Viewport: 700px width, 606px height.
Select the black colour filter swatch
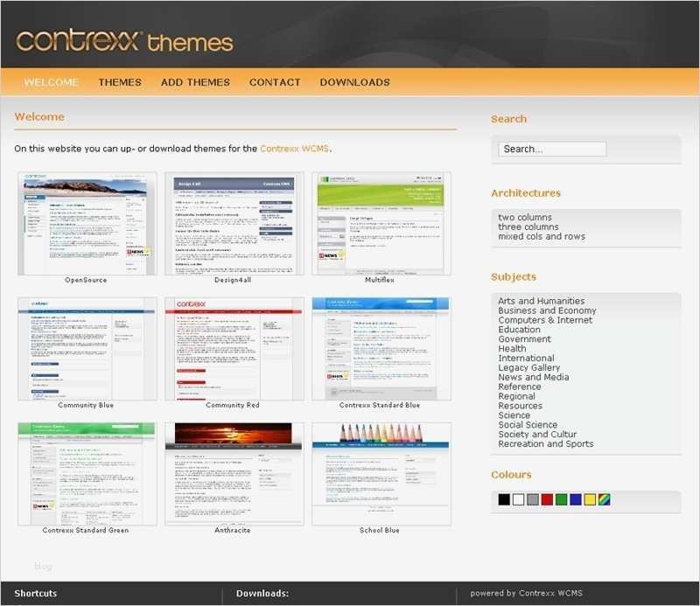click(x=504, y=498)
